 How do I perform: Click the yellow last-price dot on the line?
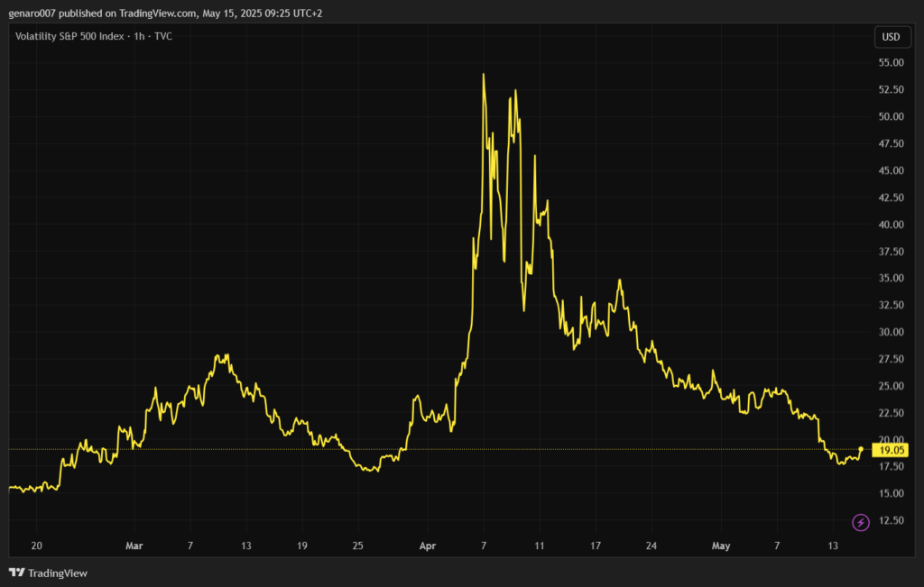click(x=861, y=448)
